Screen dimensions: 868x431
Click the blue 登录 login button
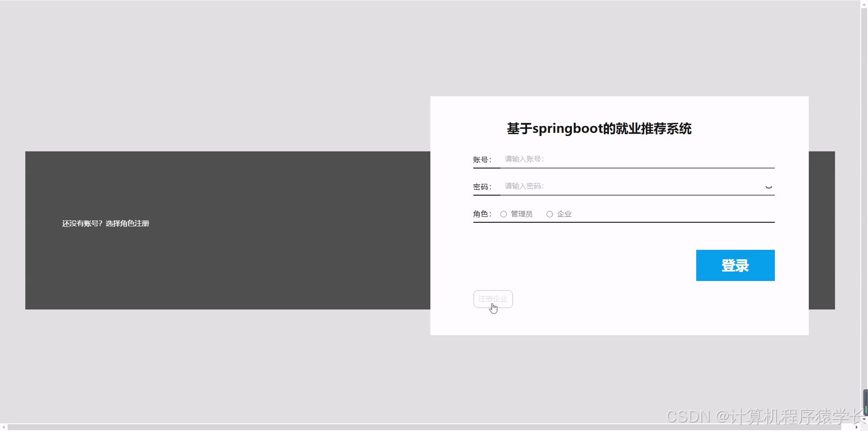tap(735, 265)
